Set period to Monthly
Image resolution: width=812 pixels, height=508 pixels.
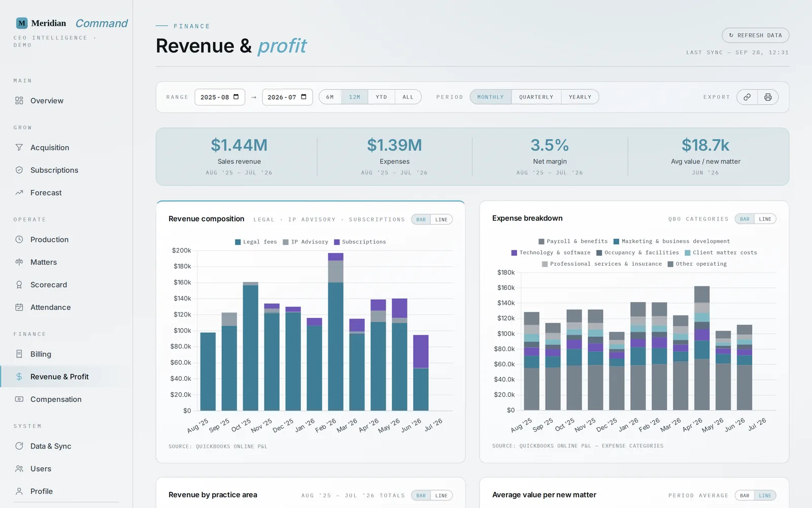[491, 97]
